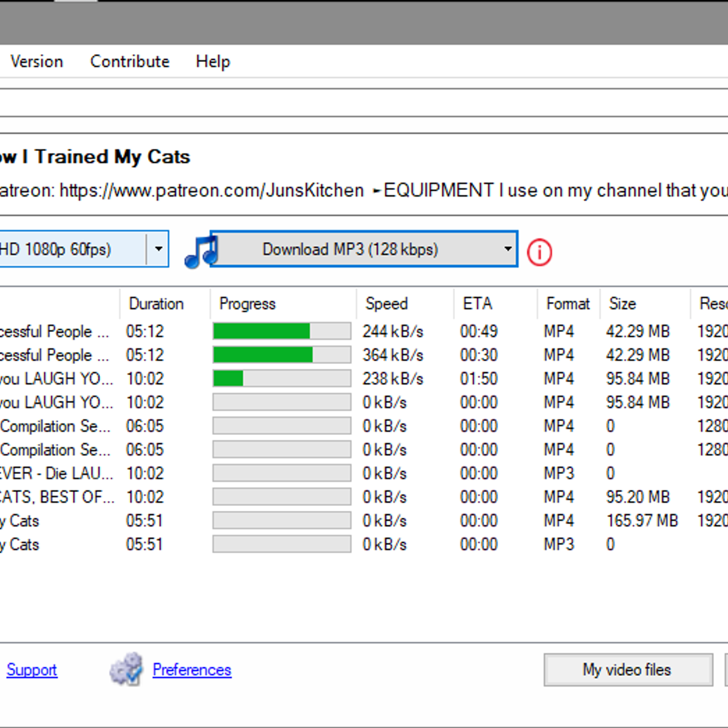Click the ETA column header
This screenshot has width=728, height=728.
pyautogui.click(x=477, y=303)
